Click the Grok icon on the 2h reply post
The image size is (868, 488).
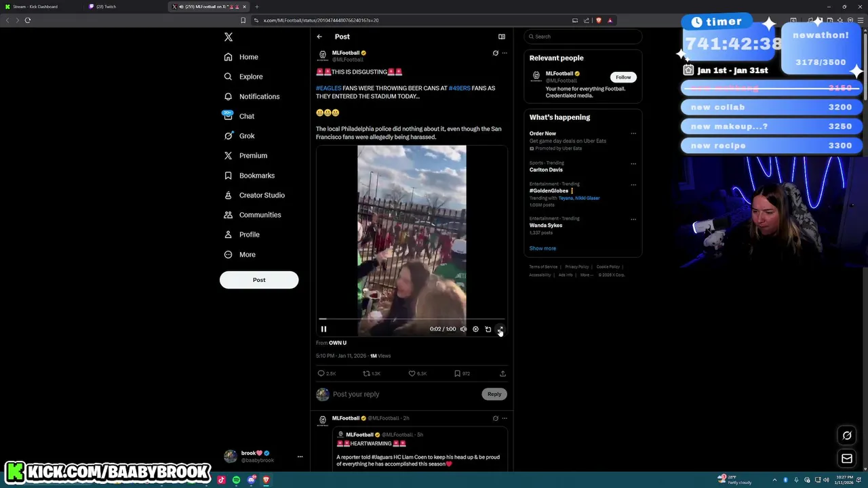(x=495, y=418)
